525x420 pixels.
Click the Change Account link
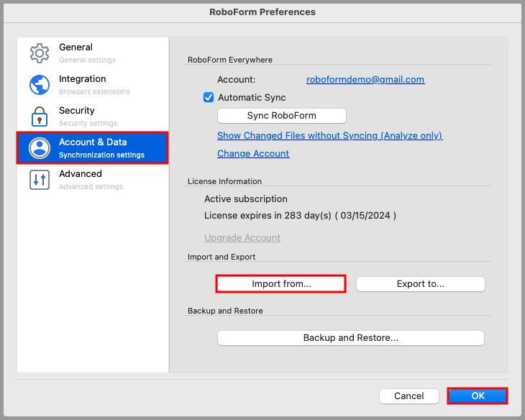[x=253, y=154]
